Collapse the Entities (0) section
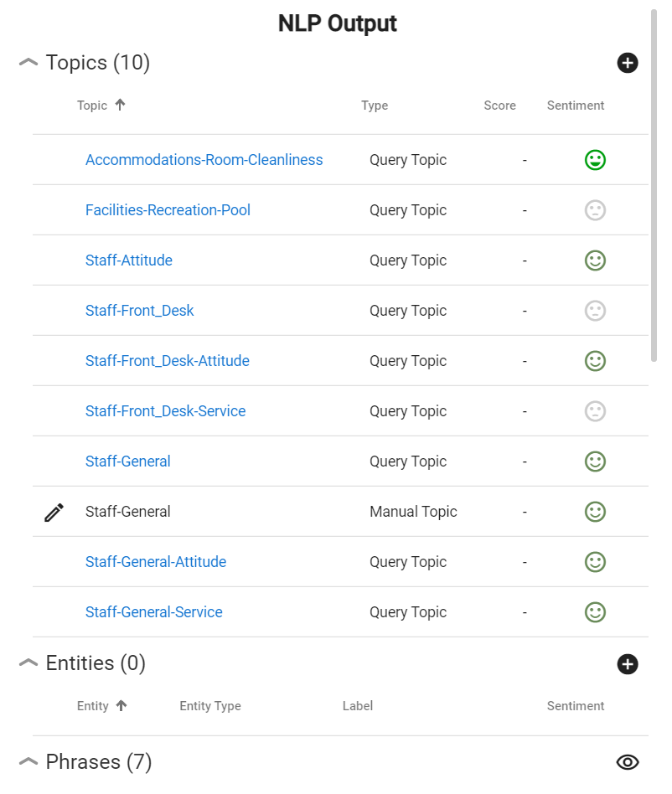Screen dimensions: 672x794 coord(28,663)
